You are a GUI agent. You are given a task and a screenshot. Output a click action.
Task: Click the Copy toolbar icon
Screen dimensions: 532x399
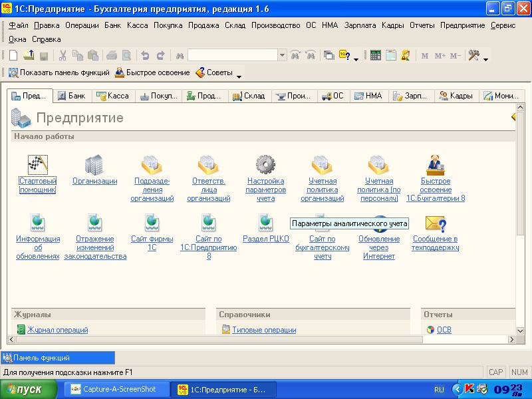pos(78,55)
